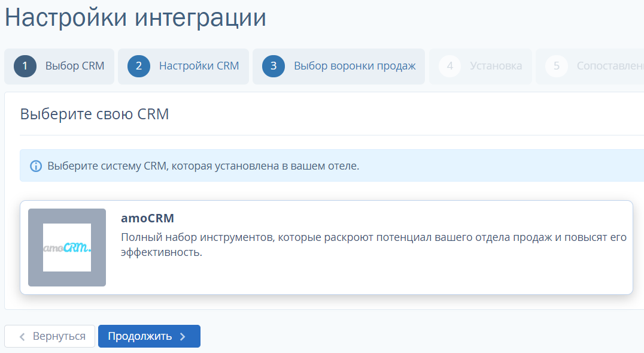Screen dimensions: 644x353
Task: Go to the Сопоставление step
Action: click(x=590, y=67)
